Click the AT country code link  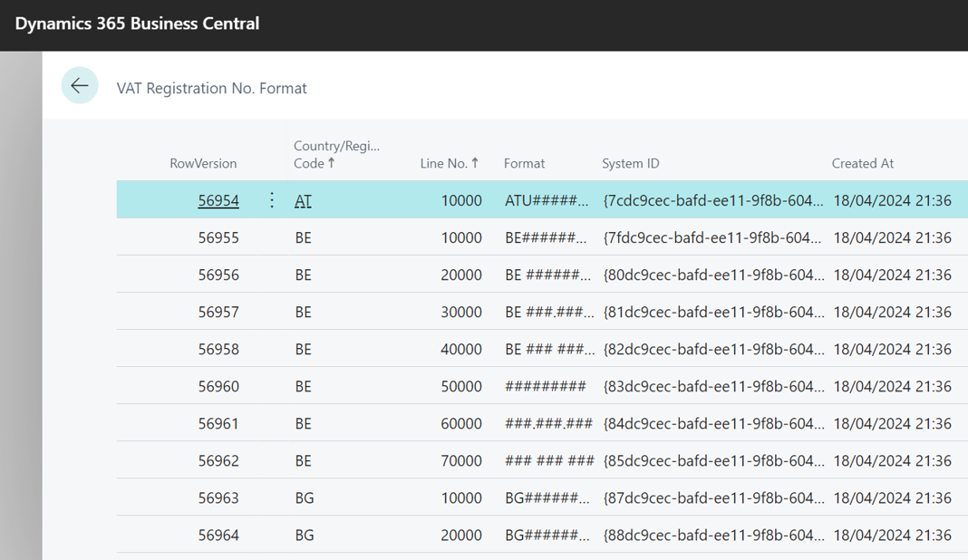coord(303,200)
